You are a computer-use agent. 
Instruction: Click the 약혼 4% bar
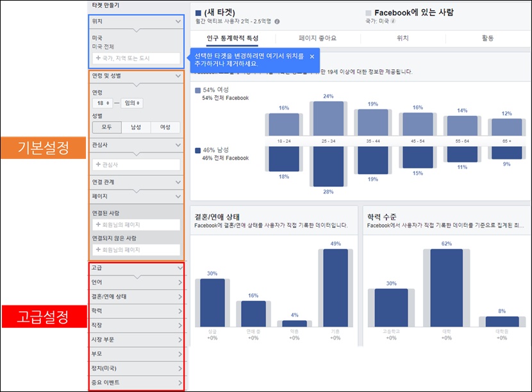tap(294, 324)
